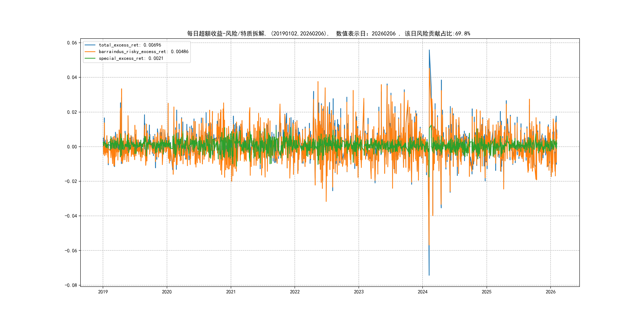The width and height of the screenshot is (644, 322).
Task: Click the 2020 x-axis tick label
Action: pyautogui.click(x=167, y=292)
